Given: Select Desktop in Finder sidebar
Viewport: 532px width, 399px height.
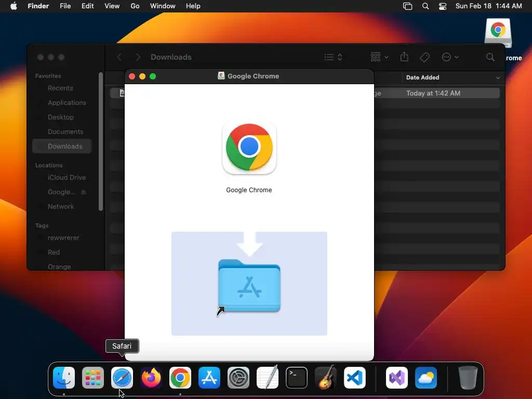Looking at the screenshot, I should point(62,117).
